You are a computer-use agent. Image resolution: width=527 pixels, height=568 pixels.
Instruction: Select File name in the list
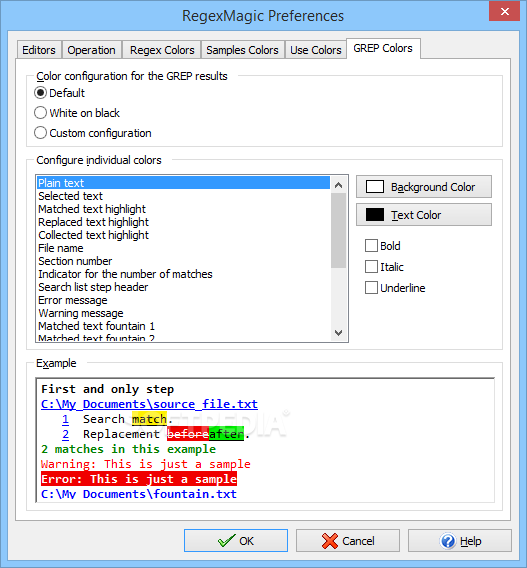(x=183, y=248)
